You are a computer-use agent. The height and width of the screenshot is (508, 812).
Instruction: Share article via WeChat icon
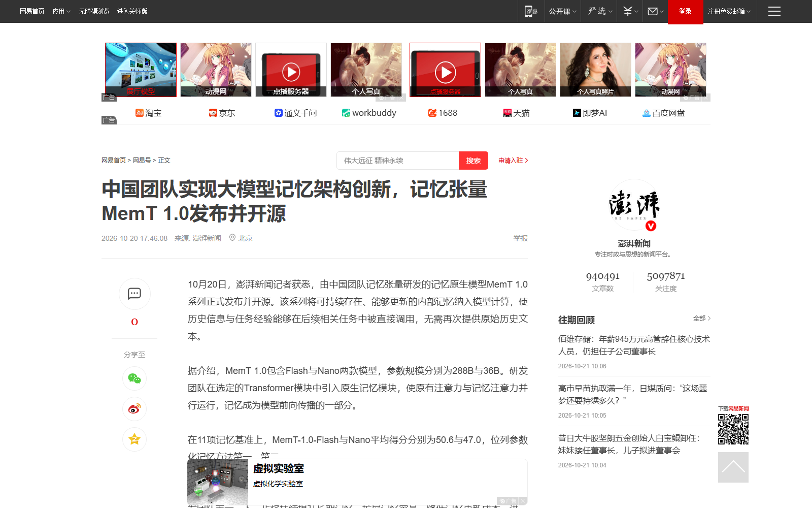[x=134, y=378]
